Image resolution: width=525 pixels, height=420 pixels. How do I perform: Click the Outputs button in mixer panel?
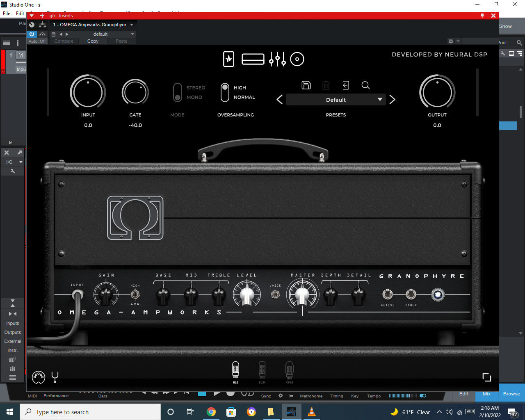click(x=13, y=332)
